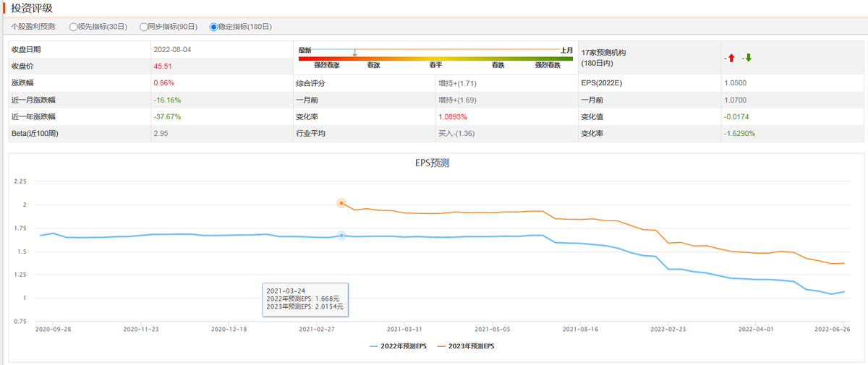Click the 2020-09-28 x-axis date label
868x365 pixels.
[53, 328]
